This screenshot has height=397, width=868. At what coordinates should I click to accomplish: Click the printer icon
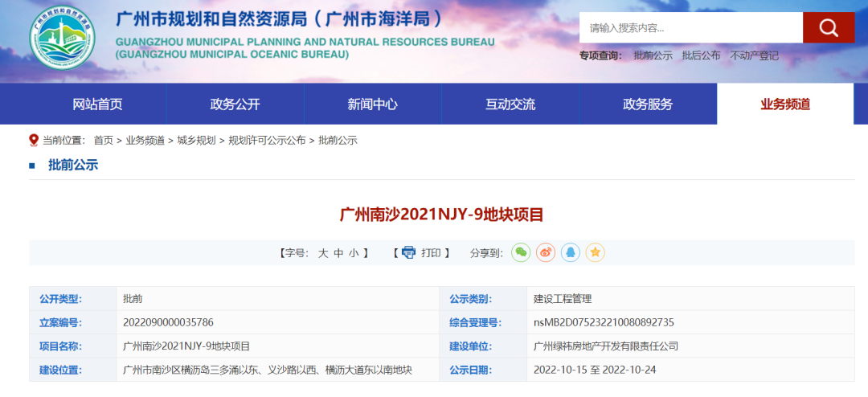408,252
